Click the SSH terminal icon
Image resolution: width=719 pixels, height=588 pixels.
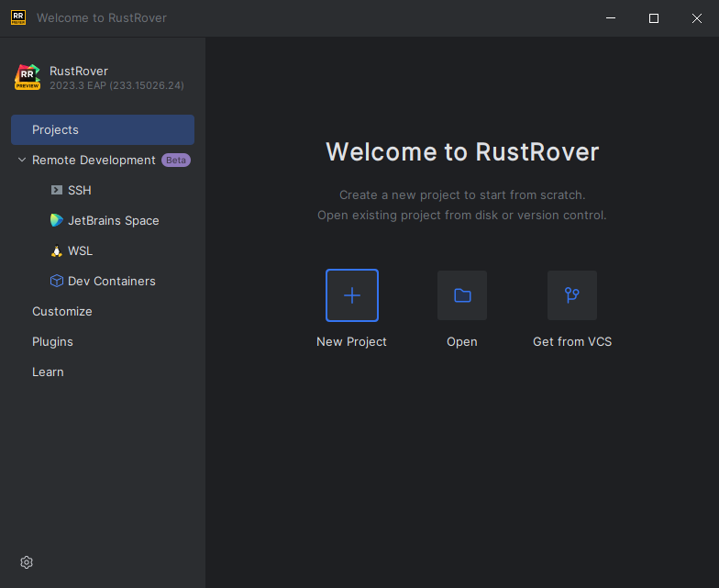pyautogui.click(x=57, y=191)
